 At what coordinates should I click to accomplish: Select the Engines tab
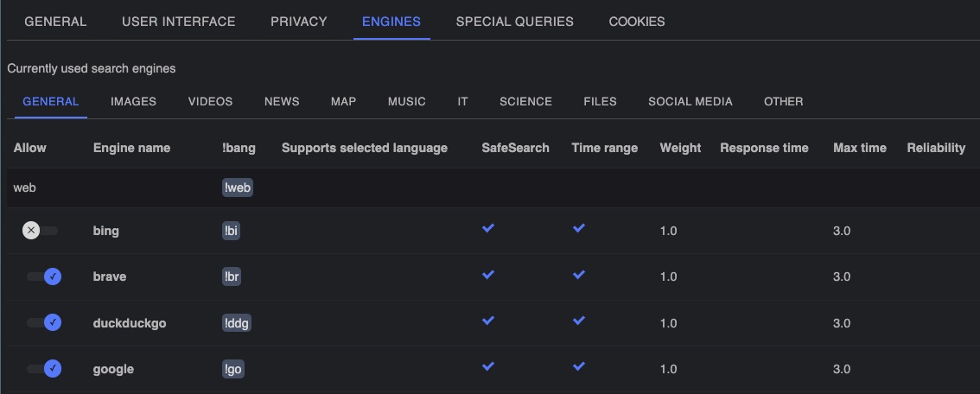[x=391, y=22]
